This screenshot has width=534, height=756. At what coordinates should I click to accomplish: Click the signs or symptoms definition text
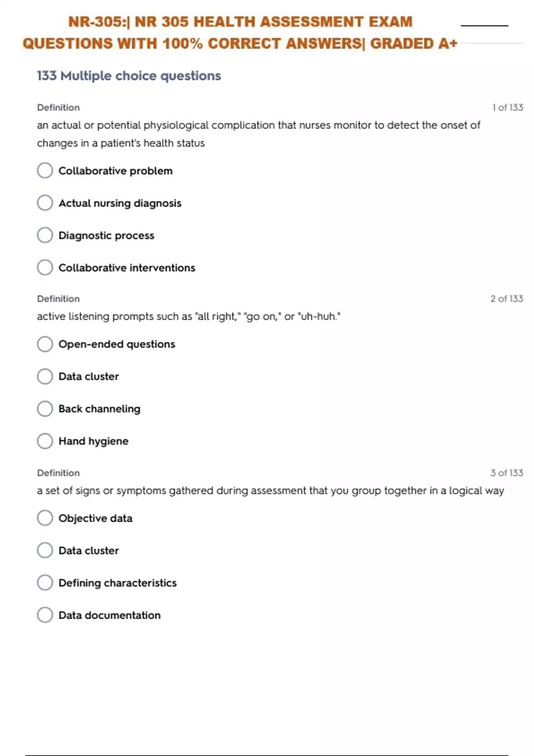point(270,491)
